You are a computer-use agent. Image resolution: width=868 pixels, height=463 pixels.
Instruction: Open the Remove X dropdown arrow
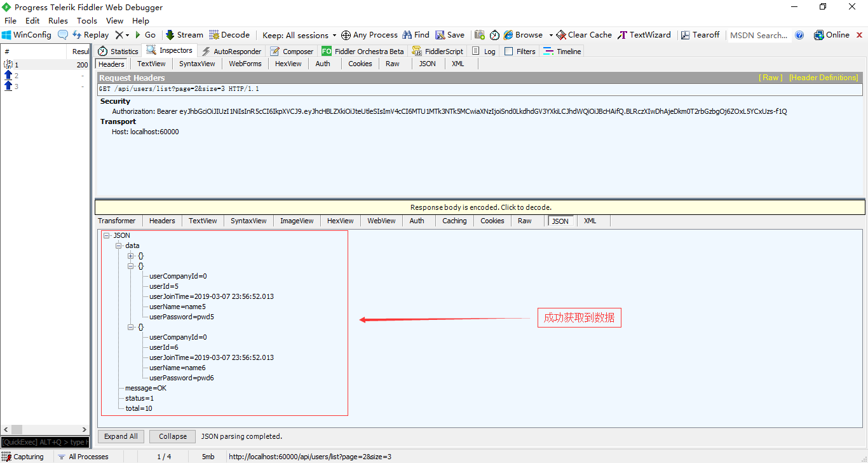[x=127, y=35]
